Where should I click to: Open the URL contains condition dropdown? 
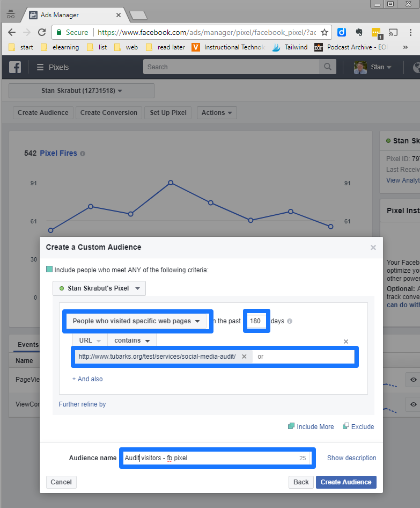pyautogui.click(x=132, y=340)
